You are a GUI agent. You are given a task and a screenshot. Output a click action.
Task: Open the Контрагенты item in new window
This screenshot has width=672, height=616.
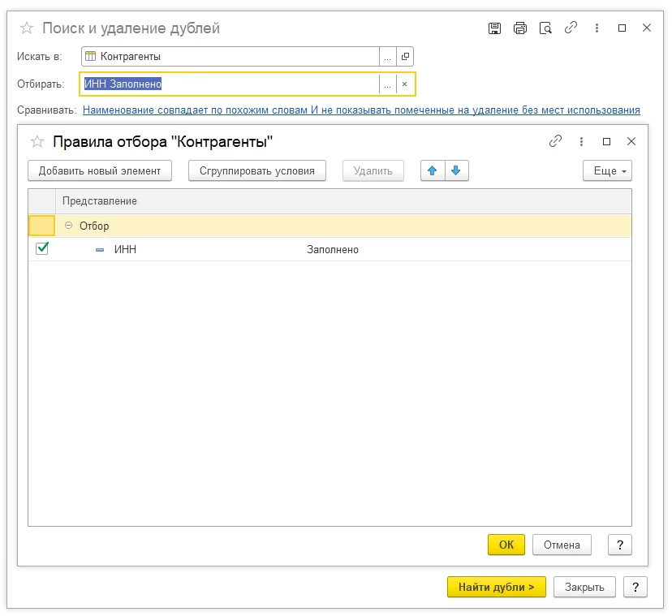pos(405,57)
